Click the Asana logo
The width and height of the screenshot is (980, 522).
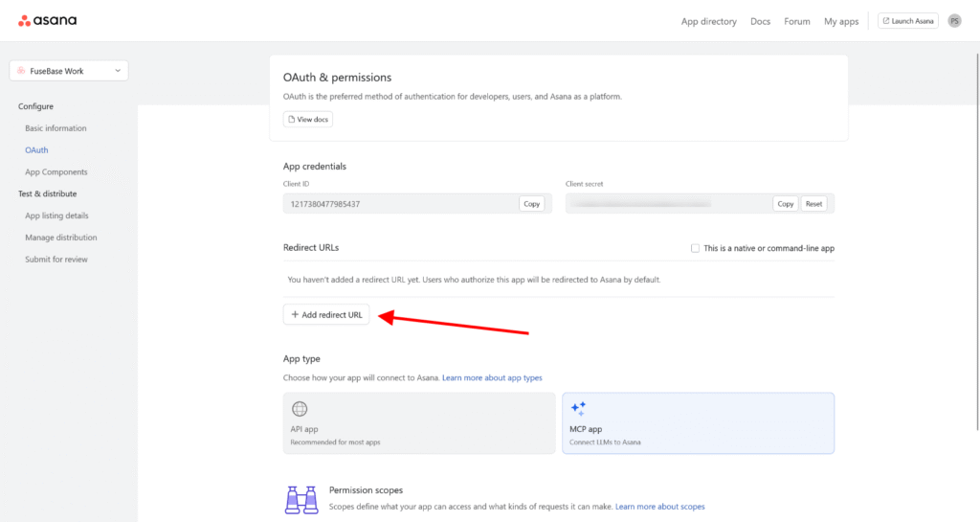[48, 21]
